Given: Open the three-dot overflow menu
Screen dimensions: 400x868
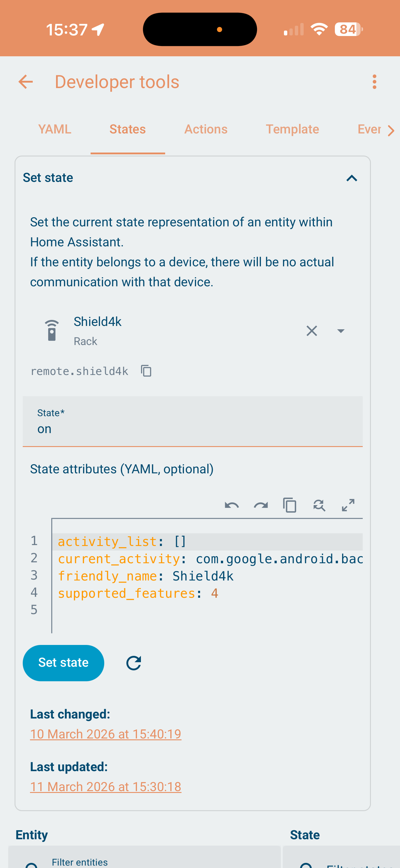Looking at the screenshot, I should [x=374, y=82].
